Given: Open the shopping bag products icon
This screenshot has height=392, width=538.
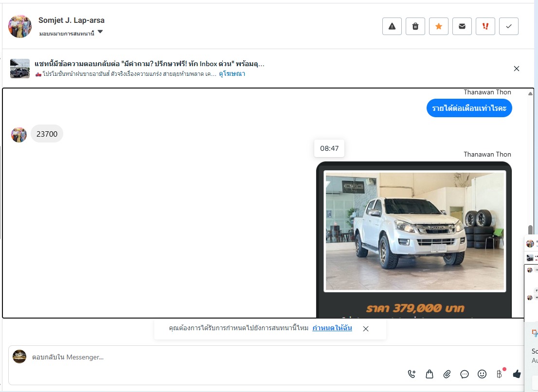Looking at the screenshot, I should [429, 374].
